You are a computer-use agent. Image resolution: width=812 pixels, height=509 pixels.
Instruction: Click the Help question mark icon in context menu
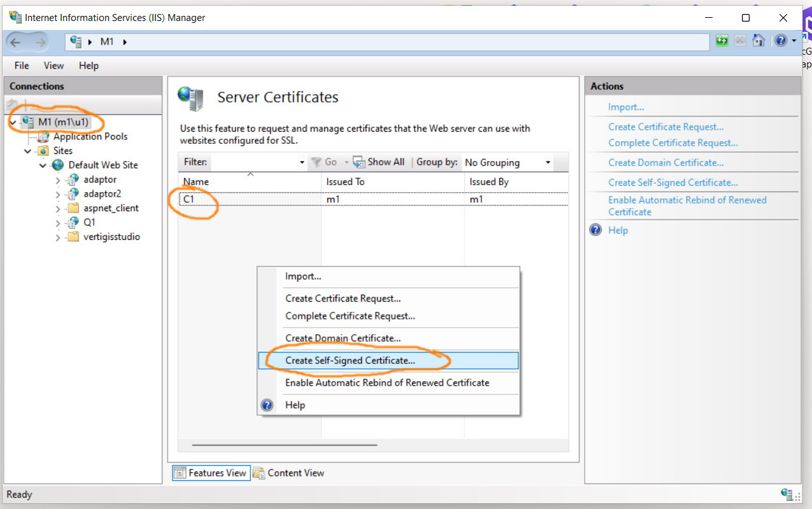[x=267, y=404]
